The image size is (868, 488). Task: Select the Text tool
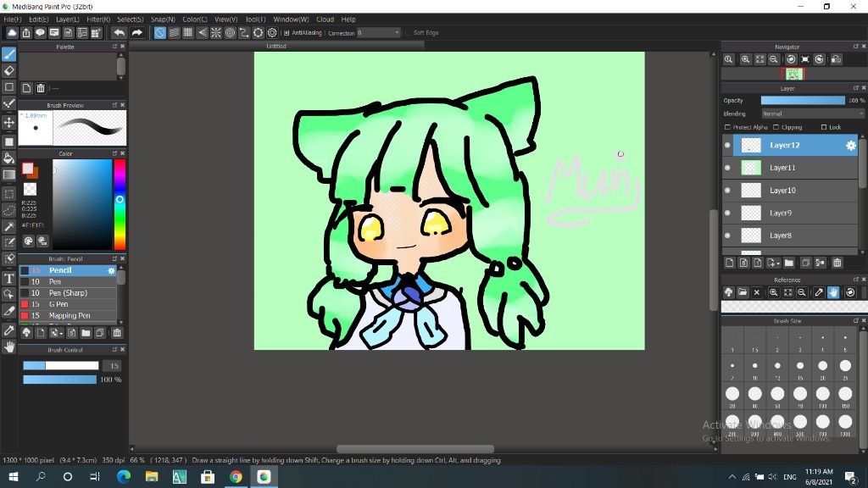click(x=8, y=278)
